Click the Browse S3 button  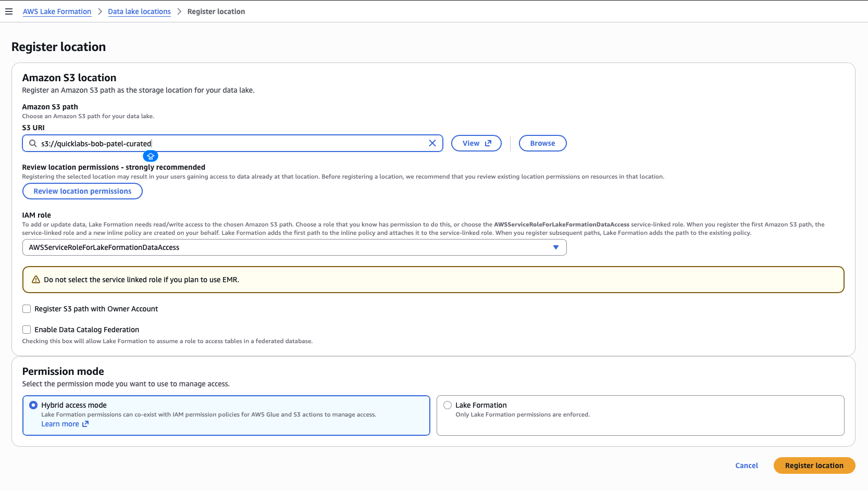pos(542,143)
